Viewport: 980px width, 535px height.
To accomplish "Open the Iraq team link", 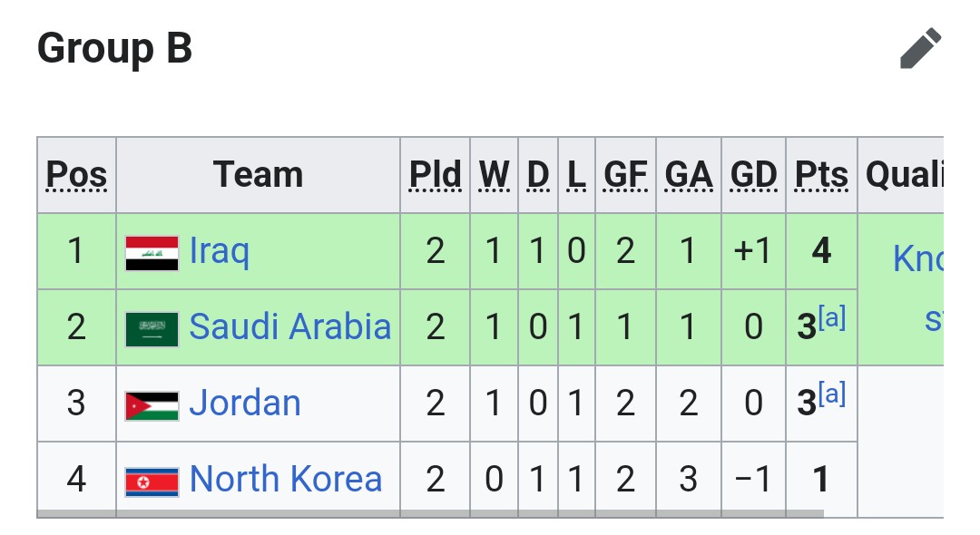I will coord(220,251).
